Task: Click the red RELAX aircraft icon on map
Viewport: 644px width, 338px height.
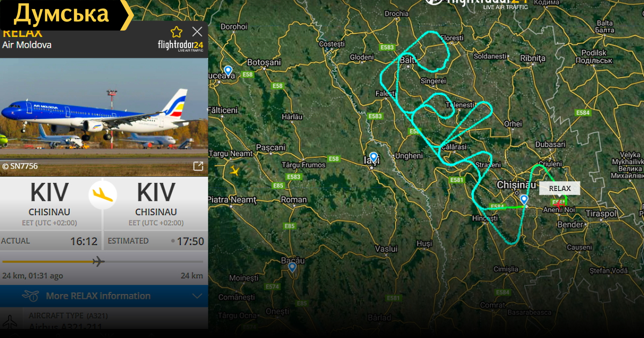Action: [x=558, y=204]
